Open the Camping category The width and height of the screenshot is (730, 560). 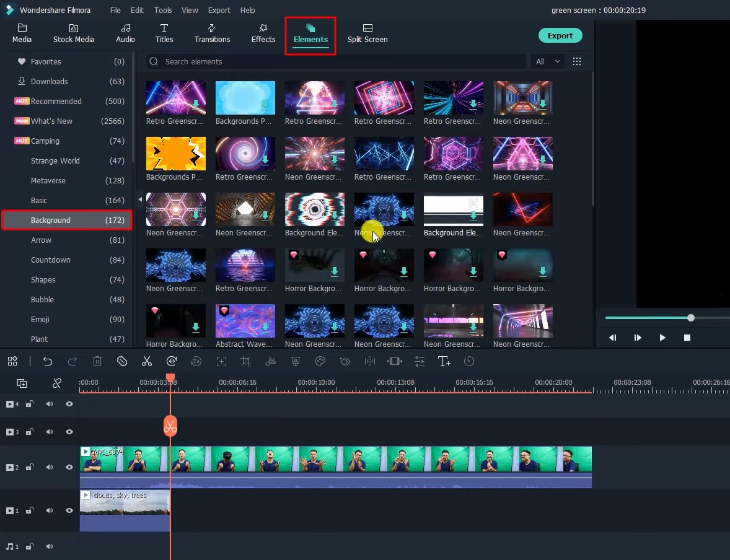(x=70, y=141)
